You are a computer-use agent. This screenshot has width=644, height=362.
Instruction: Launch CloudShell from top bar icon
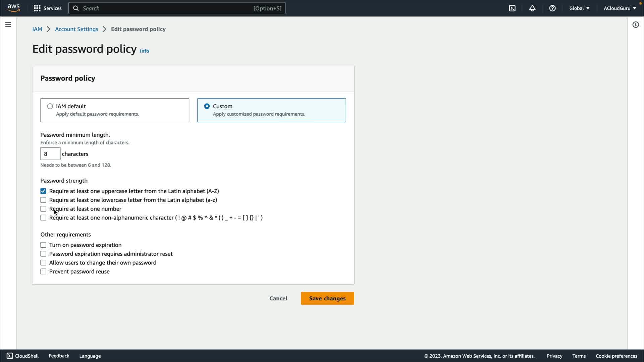point(512,8)
